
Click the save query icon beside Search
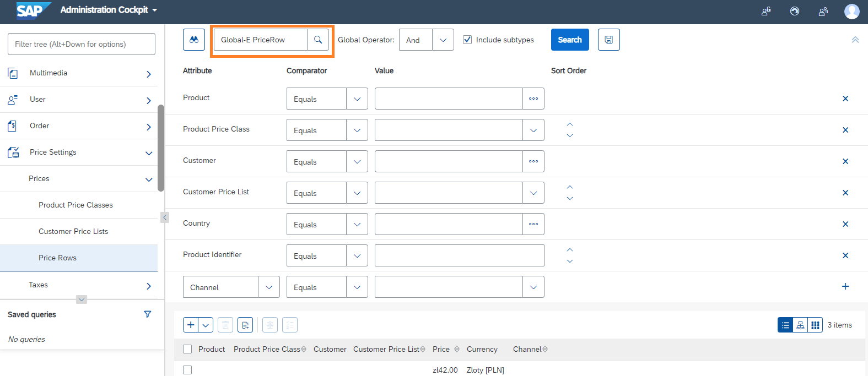point(609,40)
